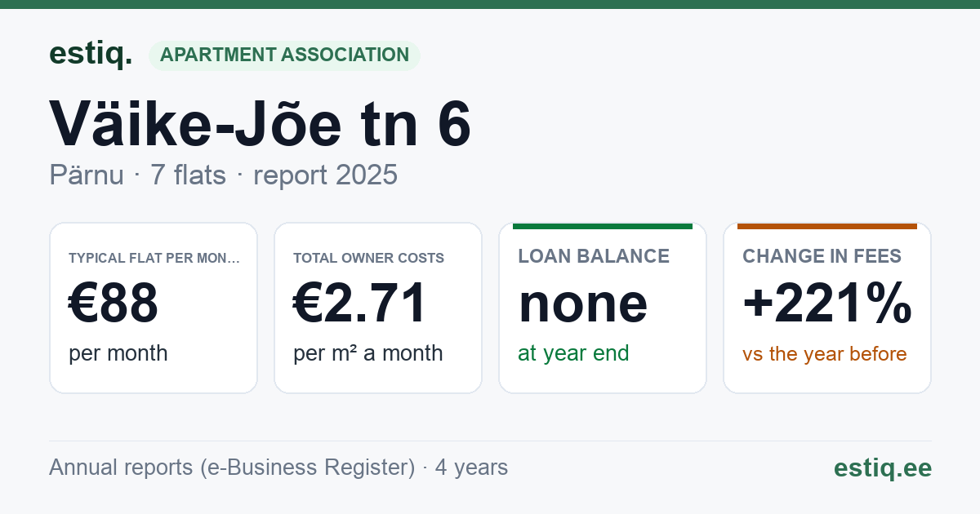Click 'vs the year before' text

(825, 354)
